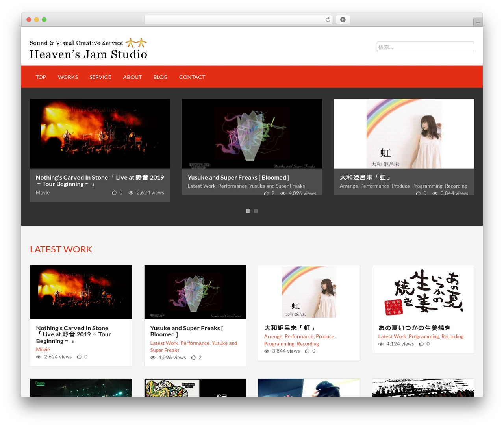
Task: Click the LATEST WORK section heading
Action: click(x=61, y=249)
